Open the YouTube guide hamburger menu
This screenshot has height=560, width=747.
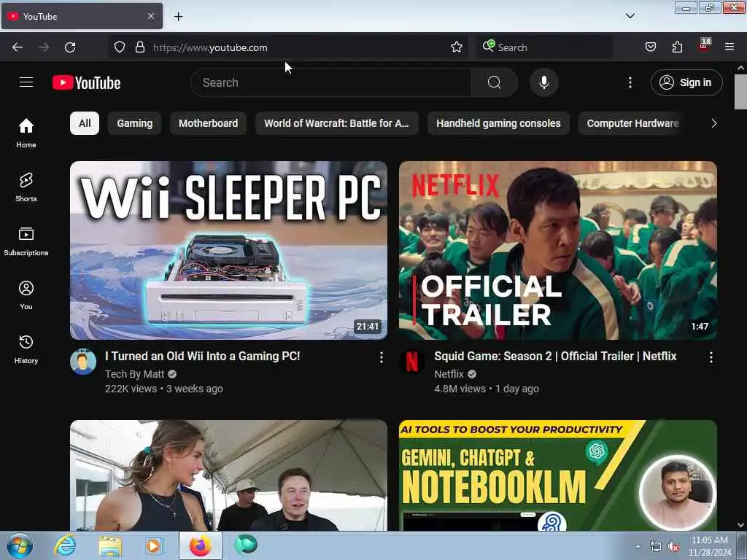26,82
